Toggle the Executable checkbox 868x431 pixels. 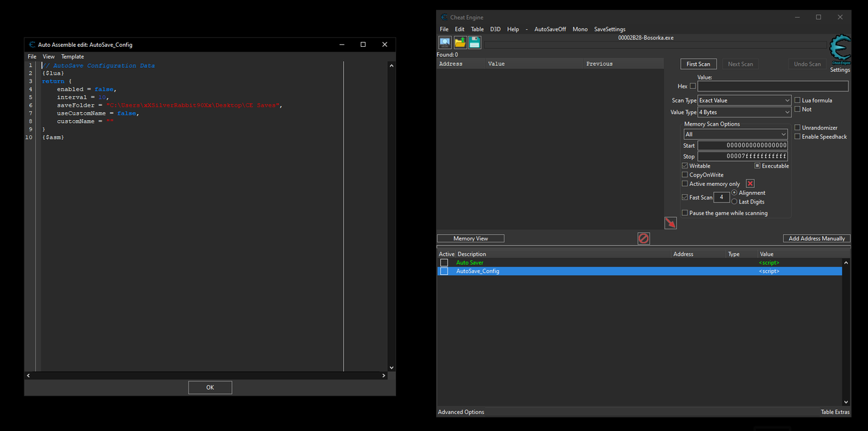[x=757, y=166]
